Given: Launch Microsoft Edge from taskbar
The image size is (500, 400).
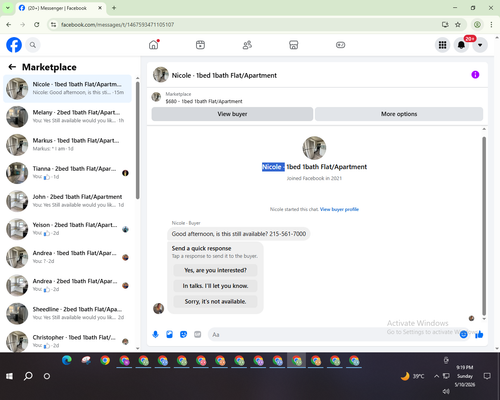Looking at the screenshot, I should tap(67, 360).
